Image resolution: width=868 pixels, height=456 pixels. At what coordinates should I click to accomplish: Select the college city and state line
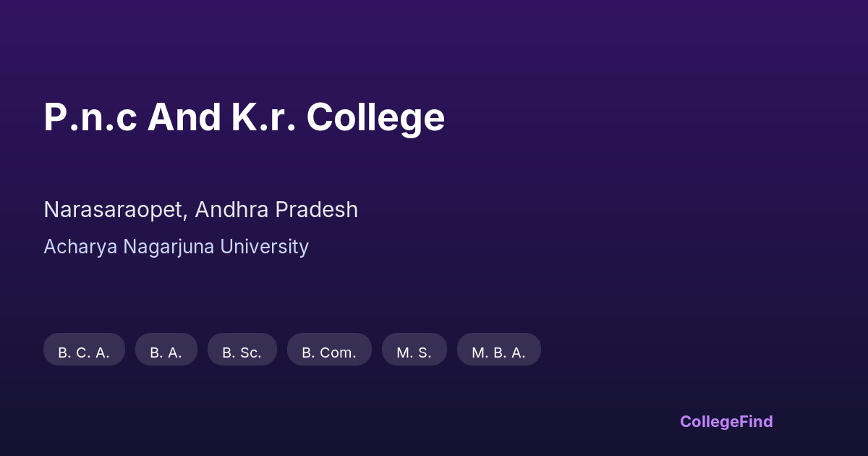point(200,210)
